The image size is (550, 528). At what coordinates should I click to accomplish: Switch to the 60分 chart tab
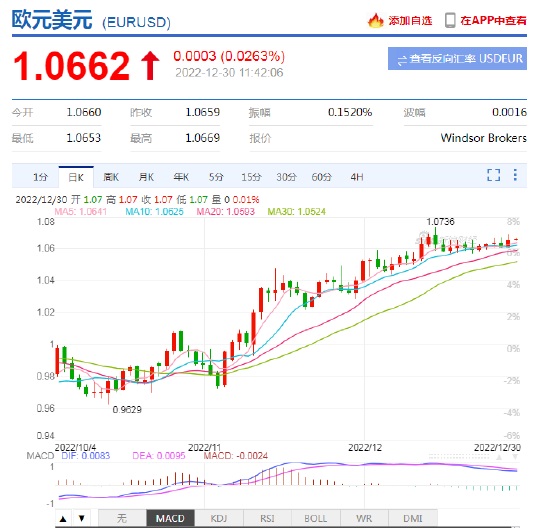point(321,177)
